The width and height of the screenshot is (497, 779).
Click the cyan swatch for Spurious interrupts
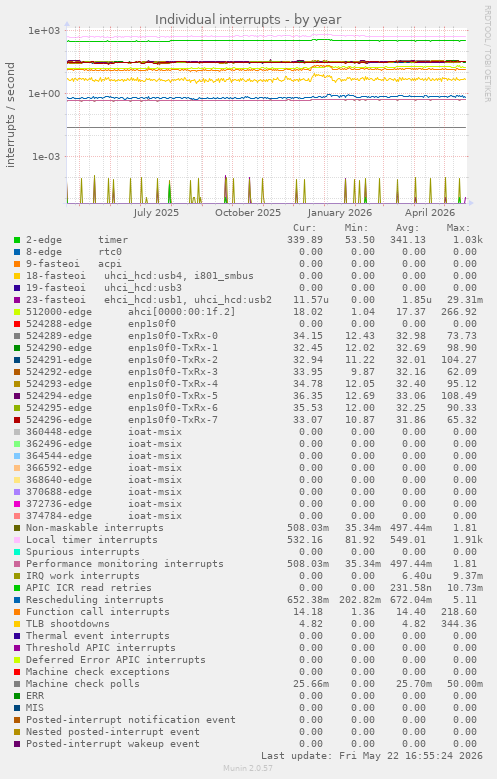17,552
